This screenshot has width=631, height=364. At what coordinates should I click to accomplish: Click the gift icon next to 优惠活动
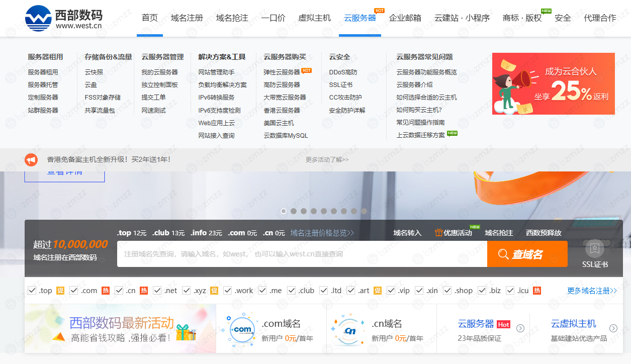[439, 233]
